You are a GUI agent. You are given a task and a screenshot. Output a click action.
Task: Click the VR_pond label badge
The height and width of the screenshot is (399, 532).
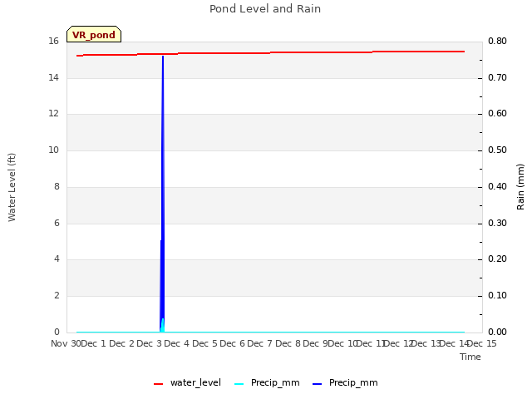click(94, 34)
